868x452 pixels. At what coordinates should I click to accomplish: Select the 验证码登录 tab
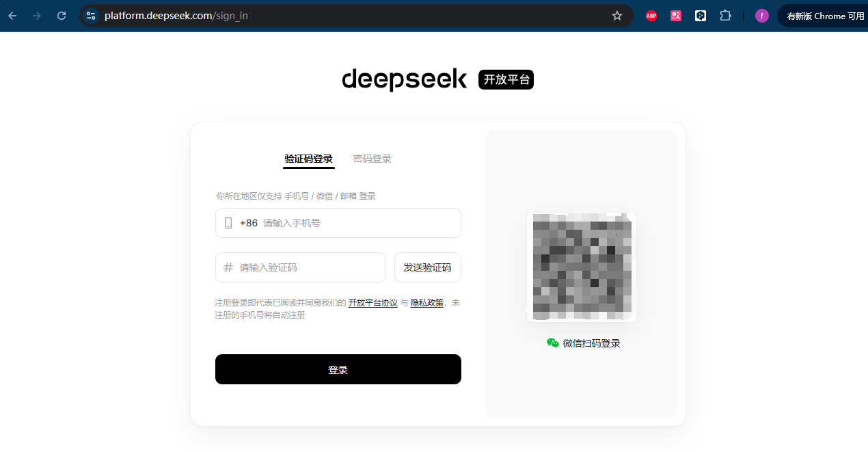point(309,159)
